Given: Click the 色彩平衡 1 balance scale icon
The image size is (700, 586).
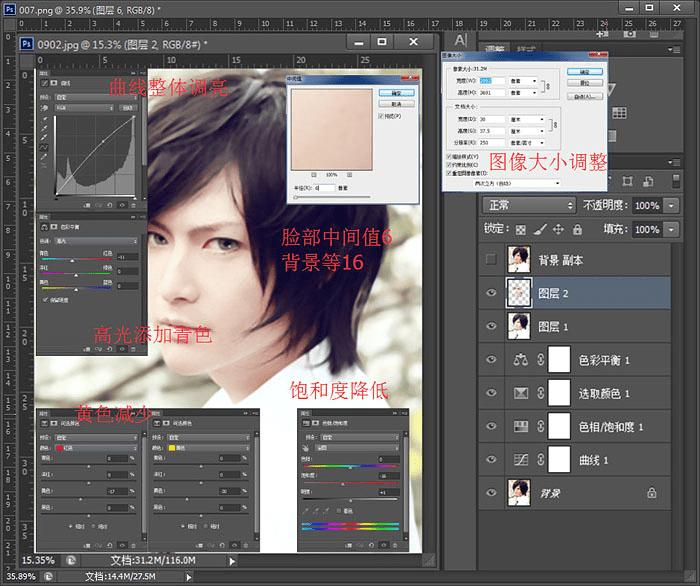Looking at the screenshot, I should click(519, 360).
